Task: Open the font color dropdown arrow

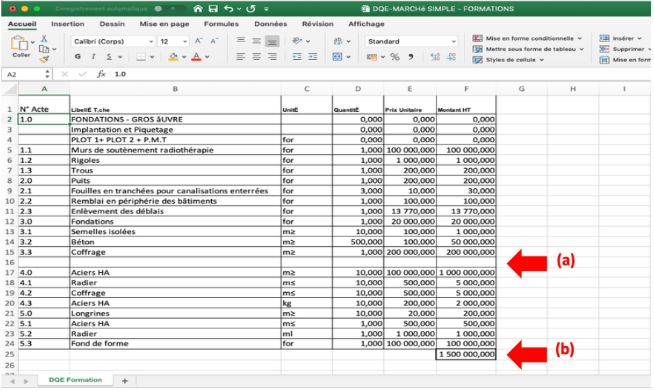Action: pos(207,57)
